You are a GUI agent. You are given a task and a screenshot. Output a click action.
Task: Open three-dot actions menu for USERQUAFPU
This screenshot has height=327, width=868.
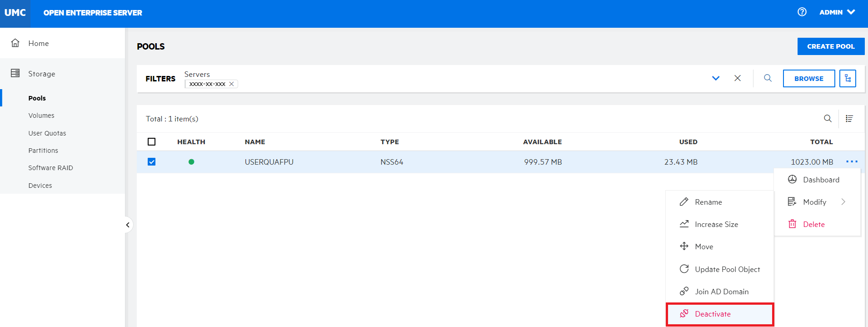coord(852,161)
